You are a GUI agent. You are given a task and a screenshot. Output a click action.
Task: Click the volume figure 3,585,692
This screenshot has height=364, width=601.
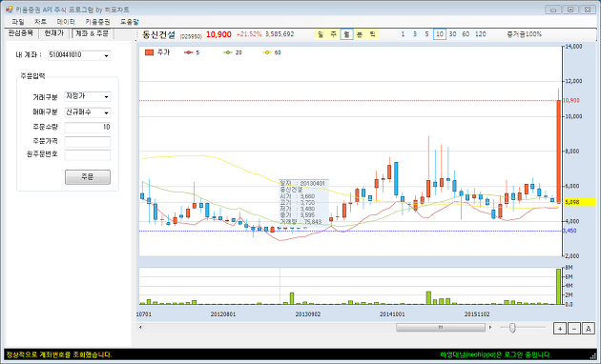pos(280,34)
